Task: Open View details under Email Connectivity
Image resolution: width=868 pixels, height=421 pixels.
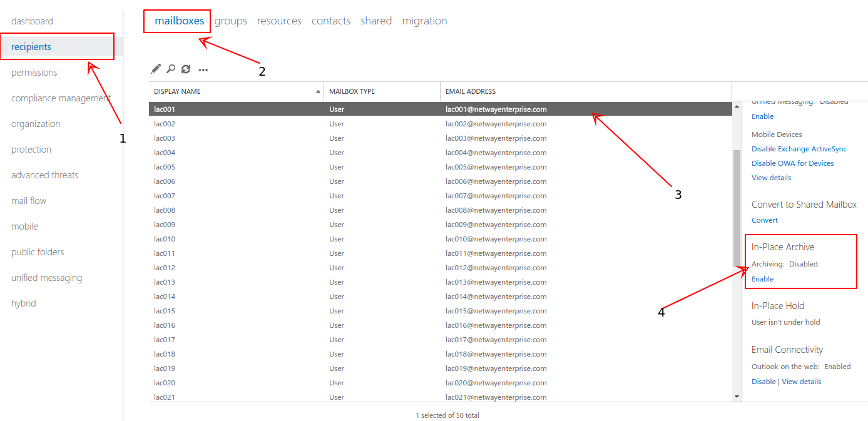Action: (x=801, y=382)
